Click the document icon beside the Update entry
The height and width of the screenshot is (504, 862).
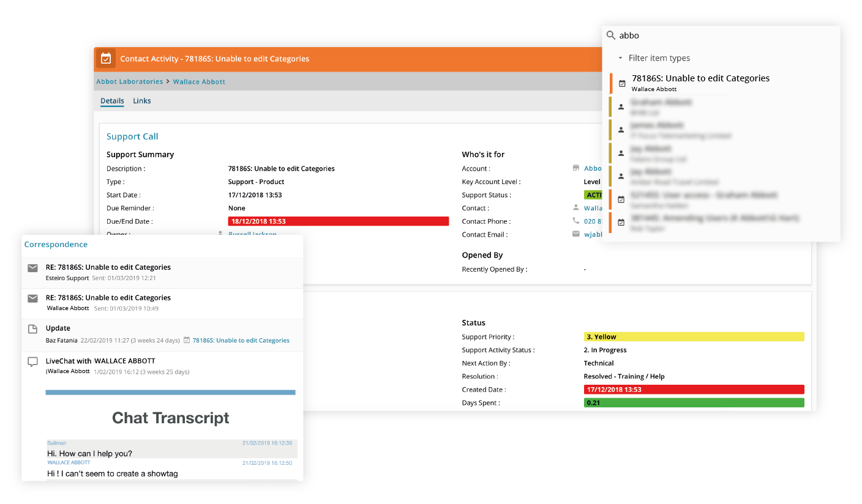[x=32, y=329]
